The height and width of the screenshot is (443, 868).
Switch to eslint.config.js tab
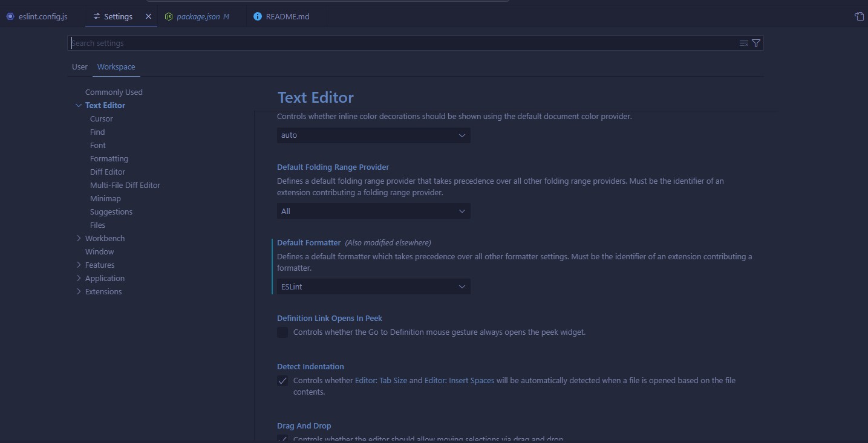click(x=43, y=16)
